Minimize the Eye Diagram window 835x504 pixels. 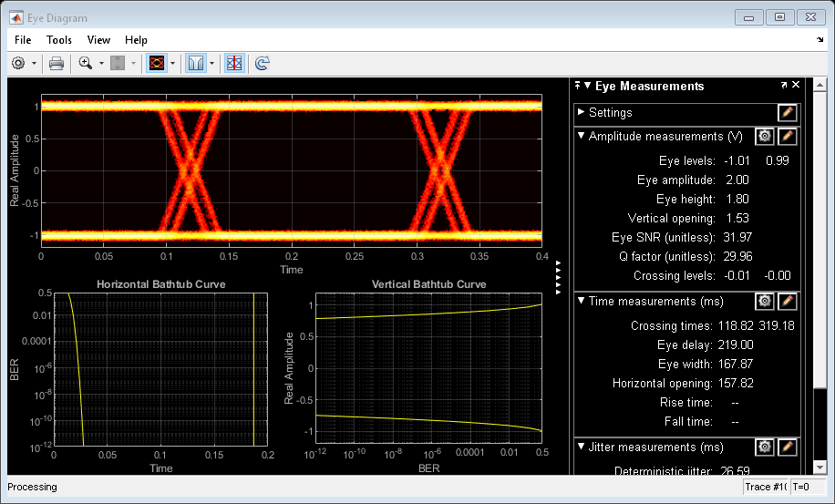pyautogui.click(x=748, y=17)
